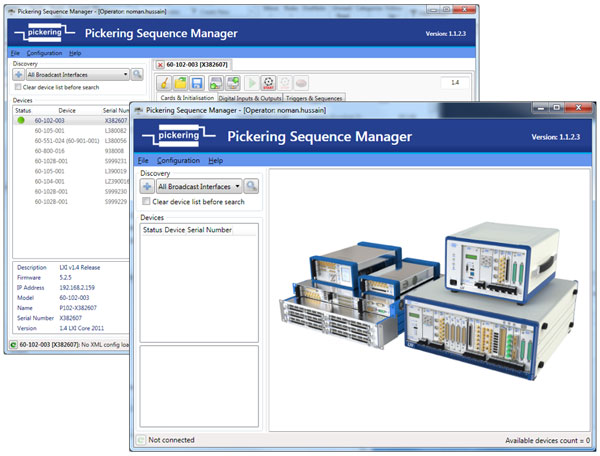Click the Version value 1.4 LXI Core 2011
Image resolution: width=600 pixels, height=456 pixels.
click(x=82, y=328)
